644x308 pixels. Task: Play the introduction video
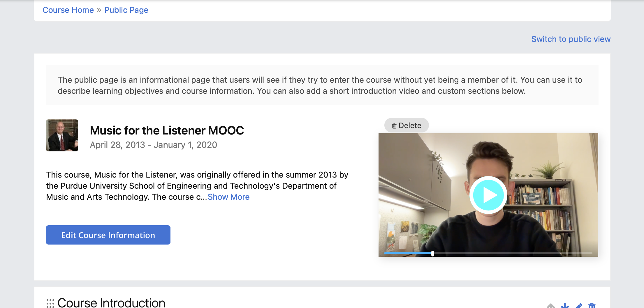[x=488, y=195]
